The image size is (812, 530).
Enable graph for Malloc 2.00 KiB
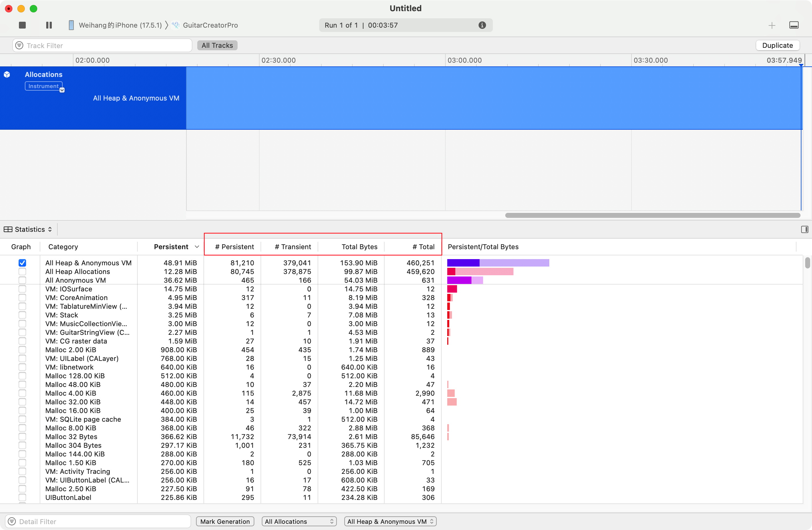22,350
